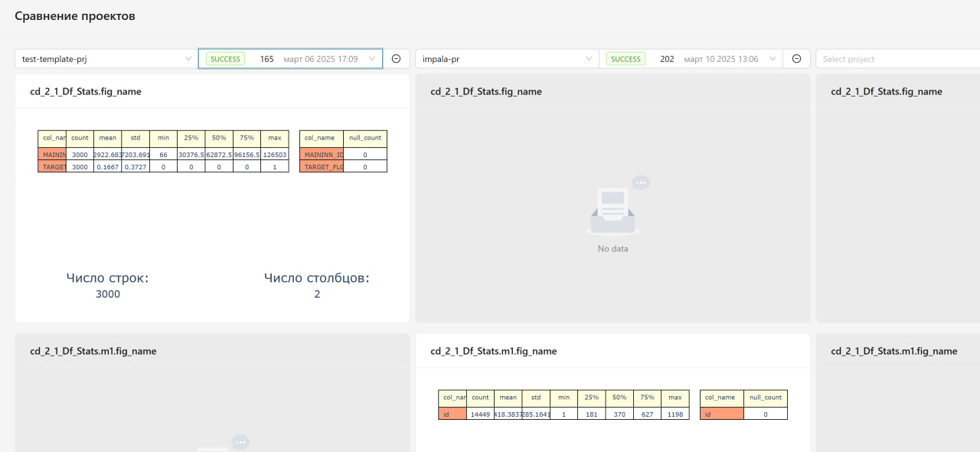Screen dimensions: 980x452
Task: Expand the run 165 selector
Action: coord(290,59)
